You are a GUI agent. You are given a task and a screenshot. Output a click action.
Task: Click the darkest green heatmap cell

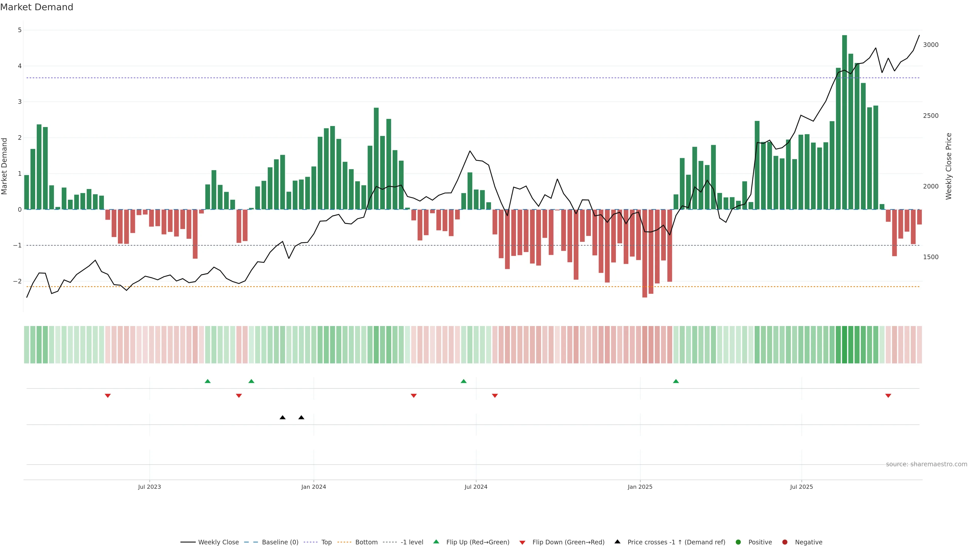point(844,345)
